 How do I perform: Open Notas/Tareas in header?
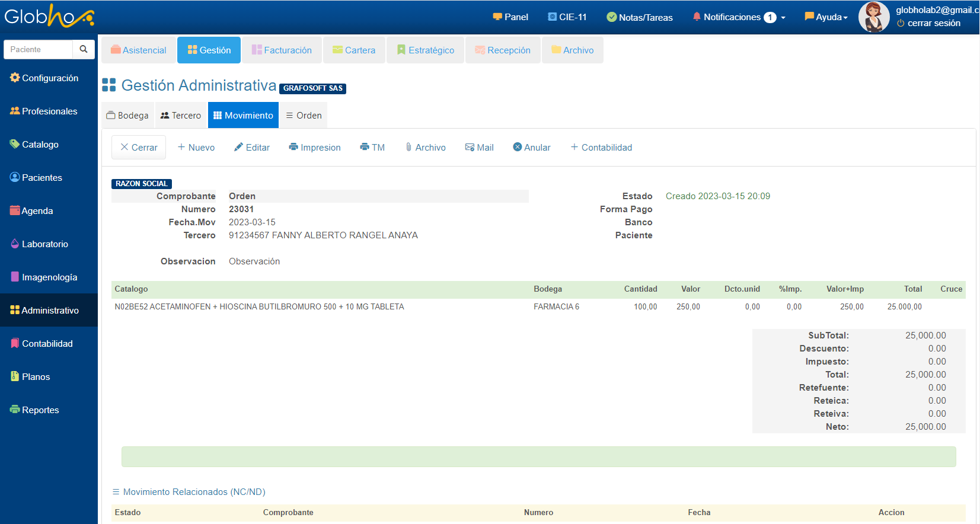[640, 17]
